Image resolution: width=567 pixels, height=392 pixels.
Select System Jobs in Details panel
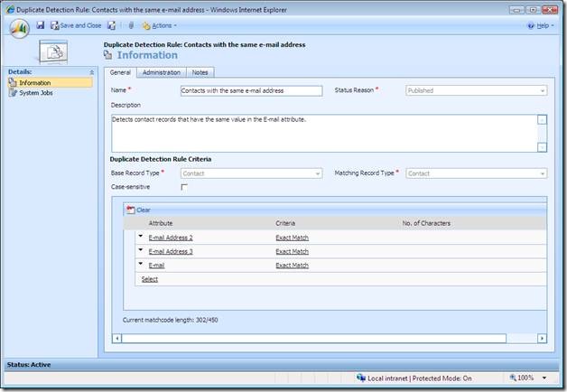[x=34, y=92]
